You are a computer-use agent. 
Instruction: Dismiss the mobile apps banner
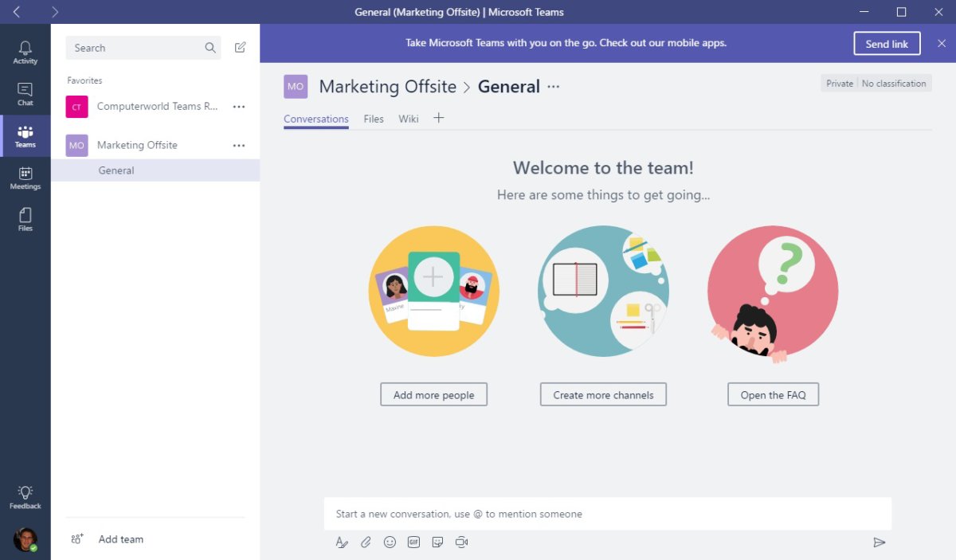941,44
